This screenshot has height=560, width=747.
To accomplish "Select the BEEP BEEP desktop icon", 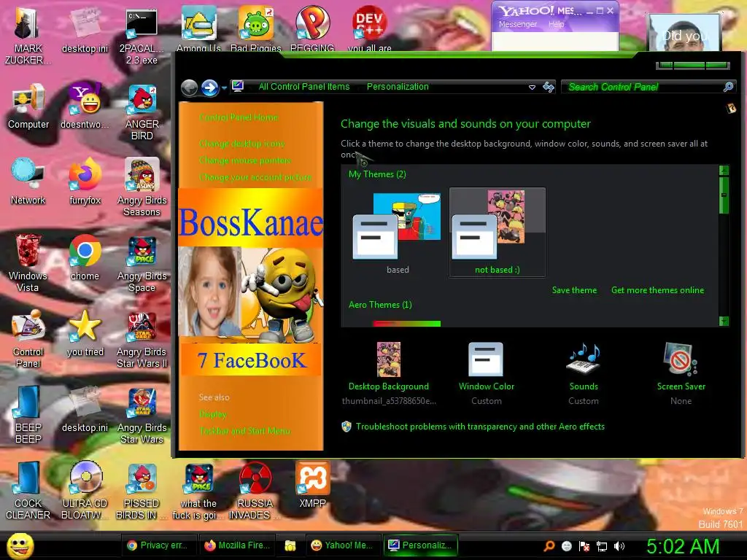I will 28,414.
